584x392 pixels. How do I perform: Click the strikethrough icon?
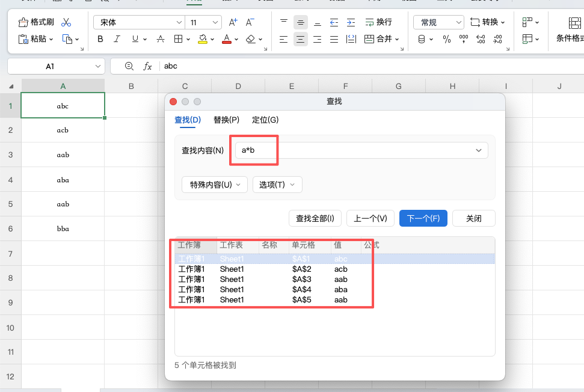[160, 38]
